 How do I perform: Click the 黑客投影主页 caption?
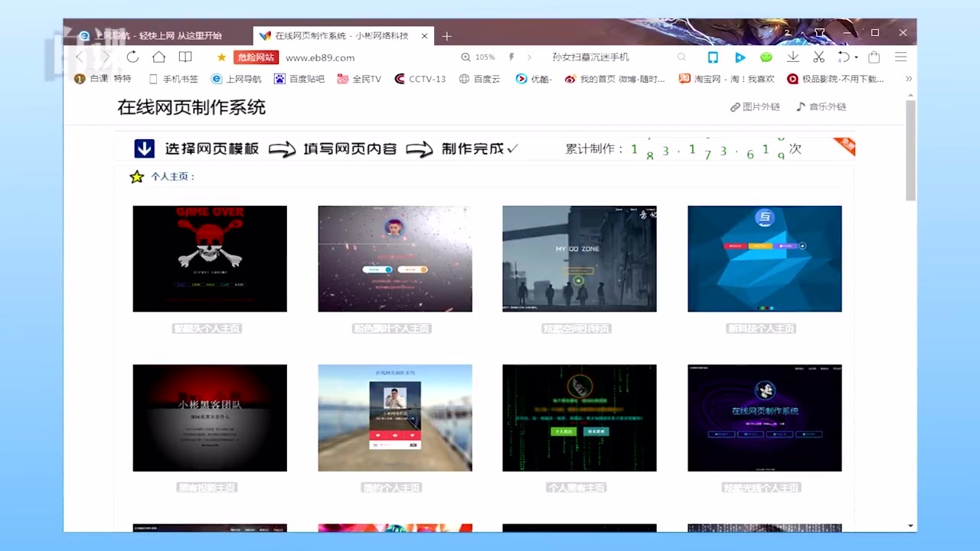207,487
